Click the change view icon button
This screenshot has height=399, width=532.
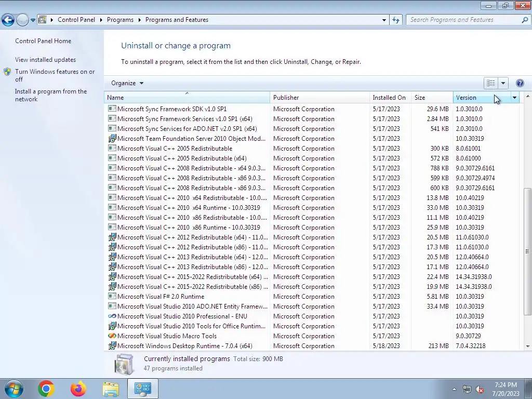click(490, 83)
